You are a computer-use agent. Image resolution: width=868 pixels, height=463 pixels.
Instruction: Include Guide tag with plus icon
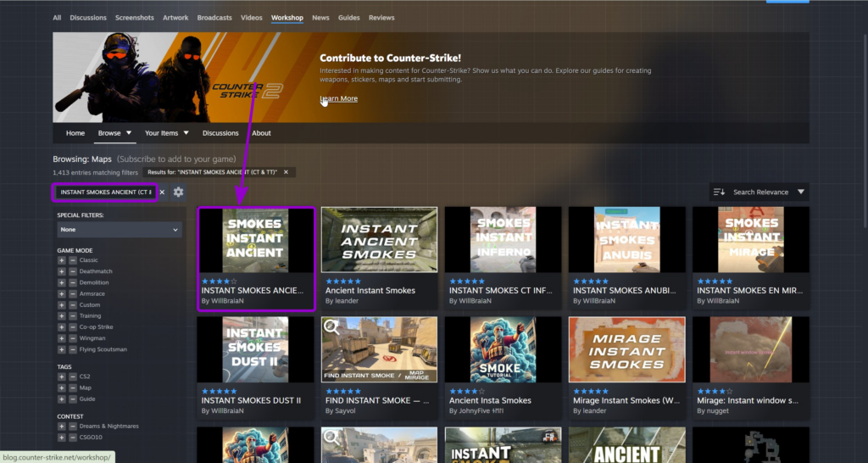click(61, 399)
